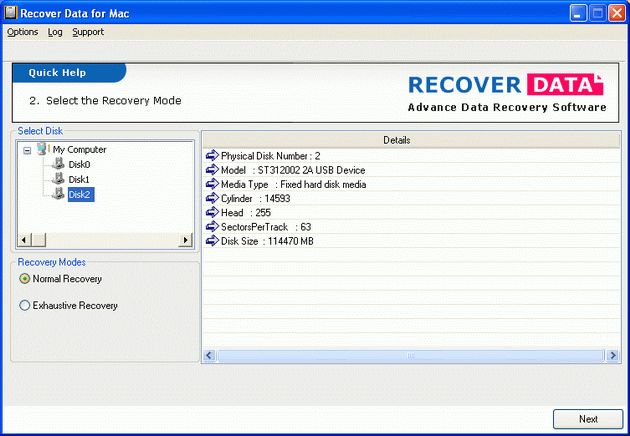Open the Log menu
This screenshot has height=436, width=630.
[x=55, y=32]
